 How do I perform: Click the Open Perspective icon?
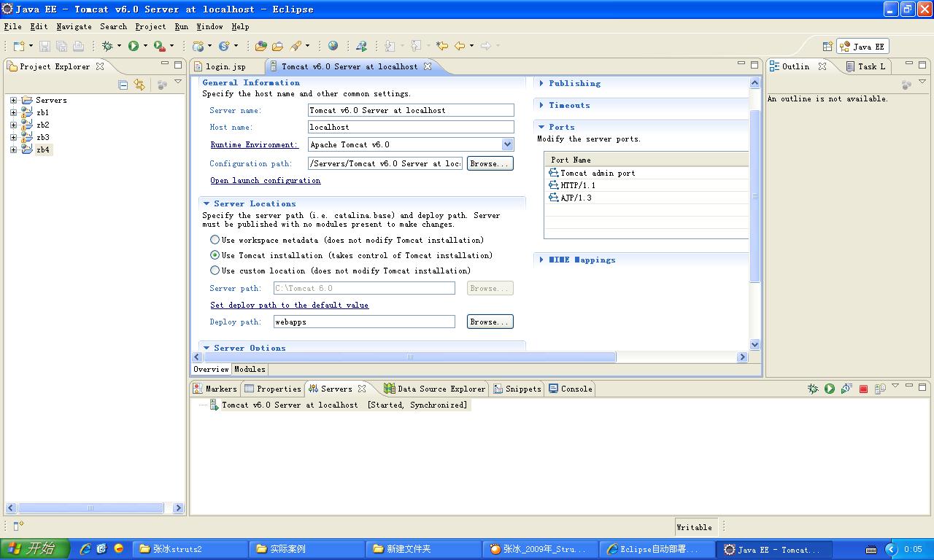(x=827, y=46)
